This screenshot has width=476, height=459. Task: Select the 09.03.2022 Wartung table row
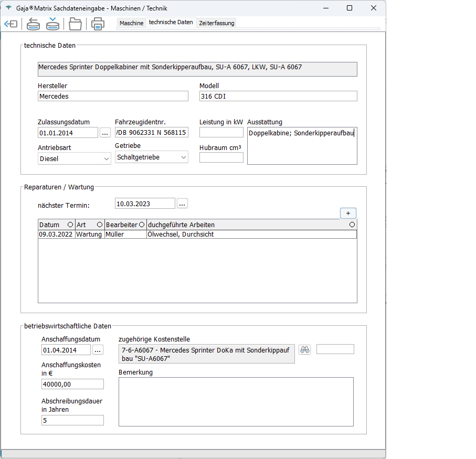click(197, 234)
